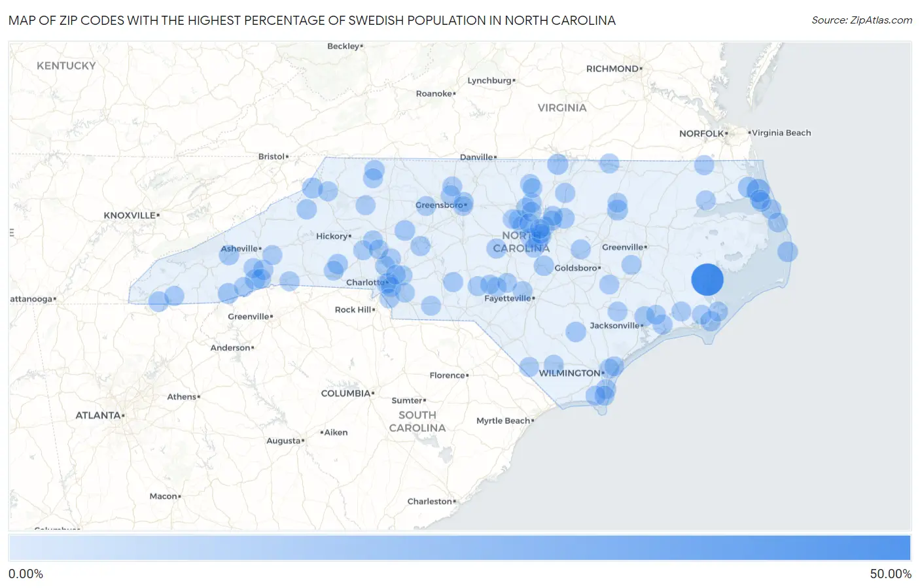This screenshot has width=920, height=588.
Task: Click the Florence city label
Action: [x=448, y=375]
